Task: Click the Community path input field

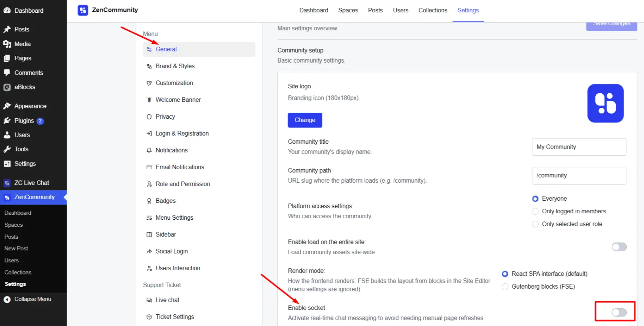Action: pos(579,176)
